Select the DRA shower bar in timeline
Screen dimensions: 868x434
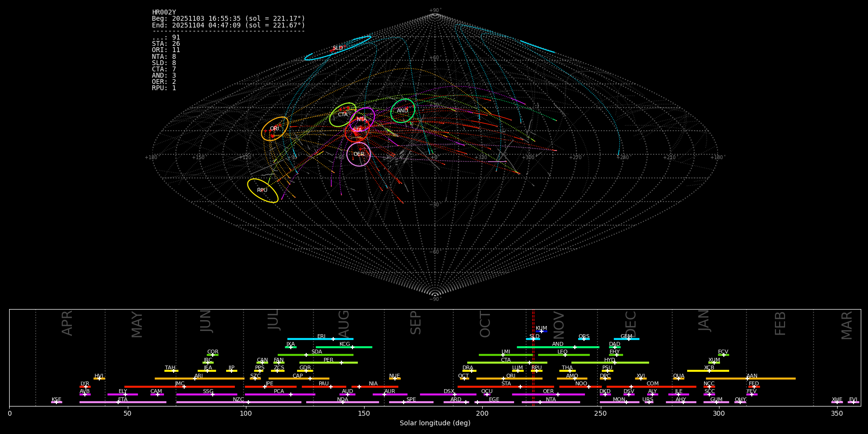pos(469,371)
